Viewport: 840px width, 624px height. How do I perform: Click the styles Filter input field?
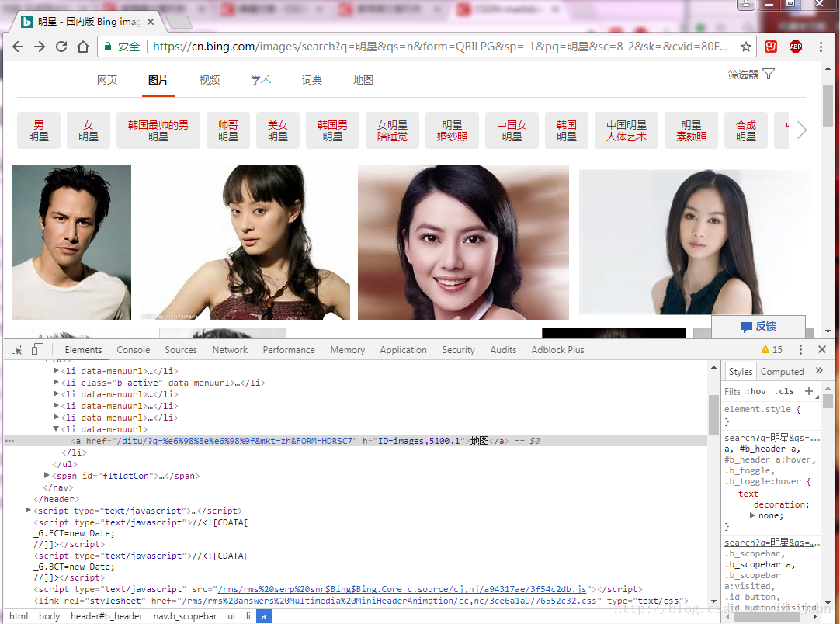[733, 391]
